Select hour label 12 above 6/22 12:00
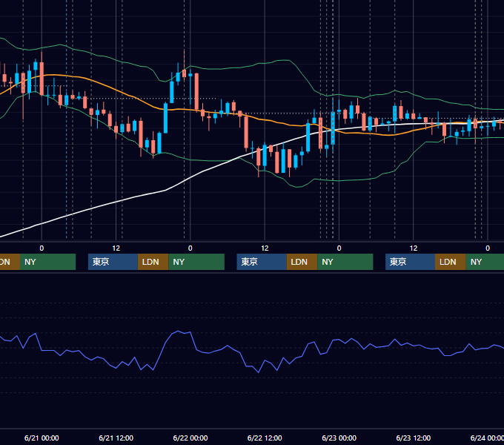The width and height of the screenshot is (504, 445). tap(265, 248)
